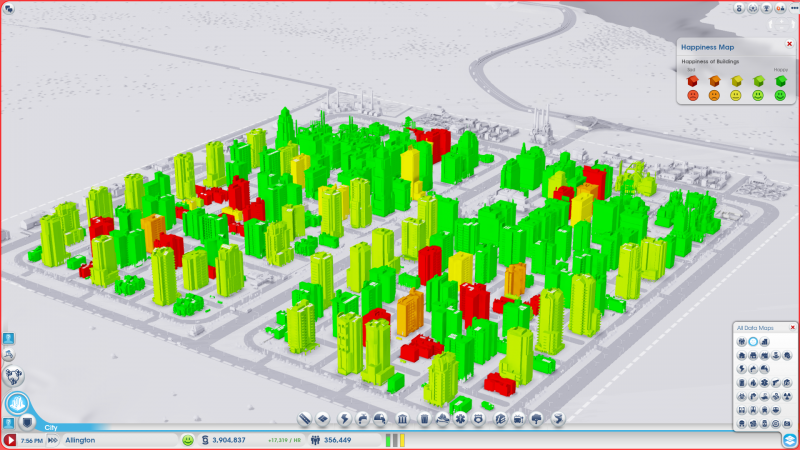Click the red sad cube swatch
This screenshot has width=800, height=450.
(x=692, y=81)
